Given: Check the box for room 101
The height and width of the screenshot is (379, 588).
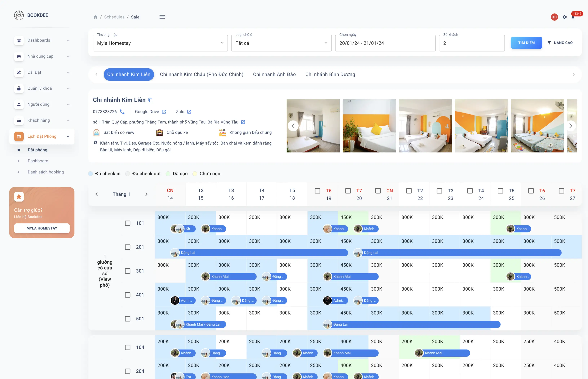Looking at the screenshot, I should tap(128, 223).
